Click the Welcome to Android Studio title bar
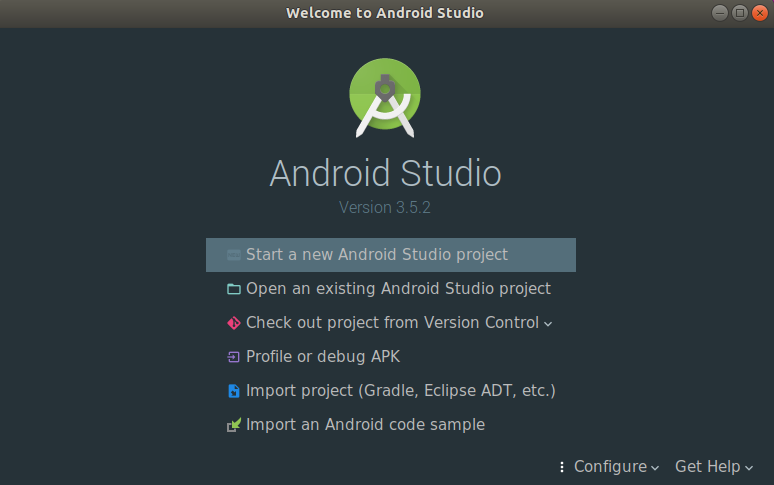The height and width of the screenshot is (485, 774). point(385,13)
